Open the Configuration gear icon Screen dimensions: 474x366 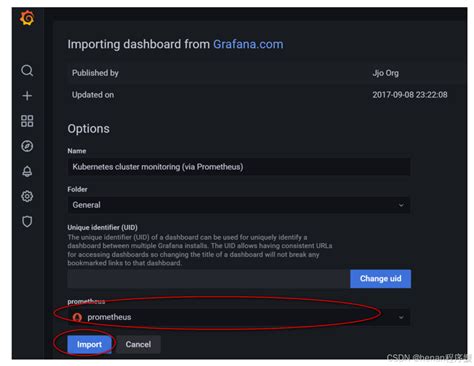click(27, 196)
